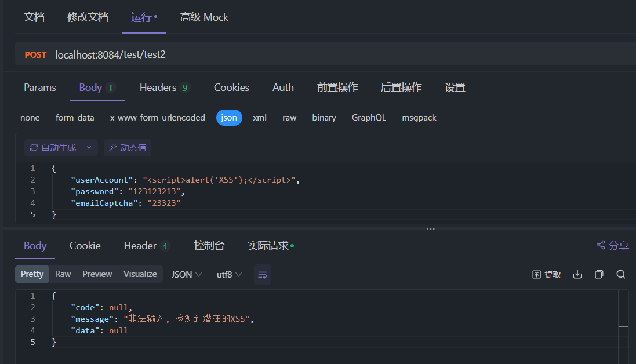This screenshot has height=364, width=636.
Task: Click the "code": null response line
Action: coord(101,307)
